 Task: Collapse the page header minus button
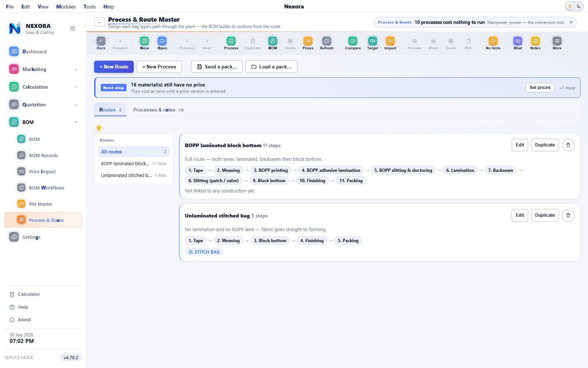coord(99,22)
